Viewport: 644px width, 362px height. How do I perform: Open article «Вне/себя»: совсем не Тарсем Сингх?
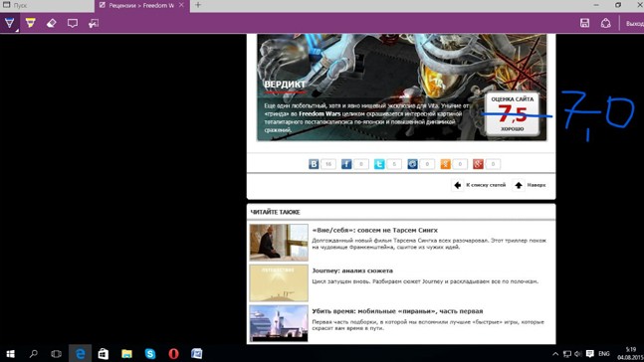(x=374, y=231)
